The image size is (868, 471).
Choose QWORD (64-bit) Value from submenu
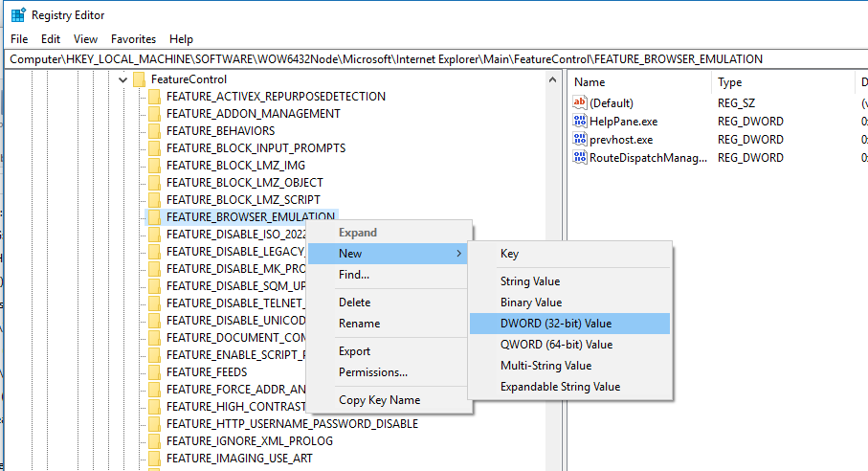pyautogui.click(x=569, y=345)
